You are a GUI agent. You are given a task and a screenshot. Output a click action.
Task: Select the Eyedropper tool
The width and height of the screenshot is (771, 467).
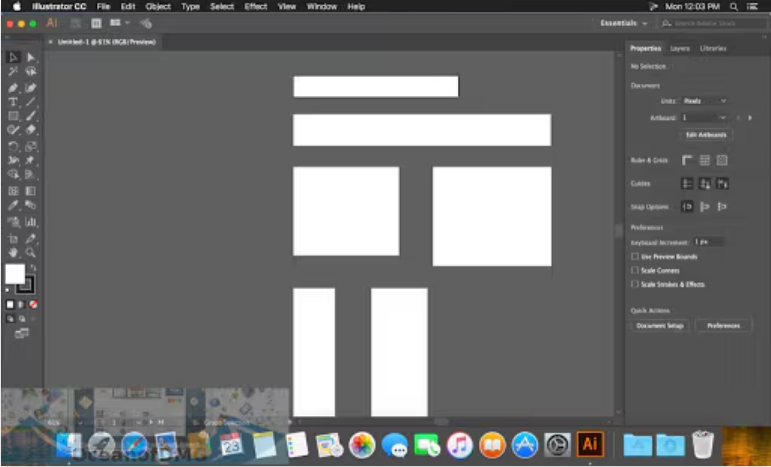coord(13,205)
